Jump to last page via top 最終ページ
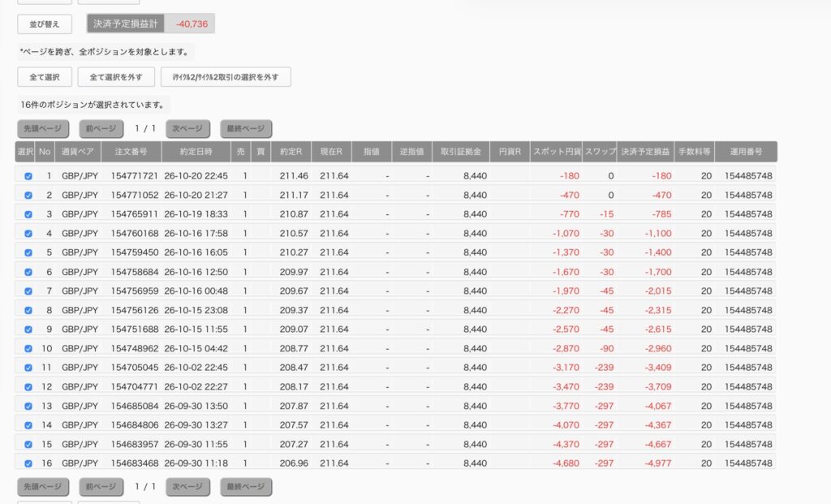 coord(246,128)
